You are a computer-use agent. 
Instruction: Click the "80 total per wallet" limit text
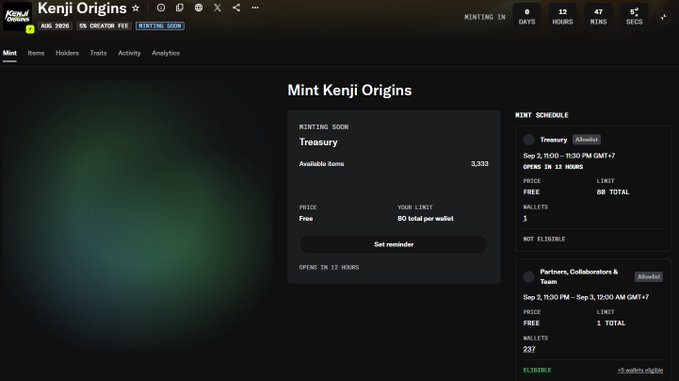tap(425, 219)
